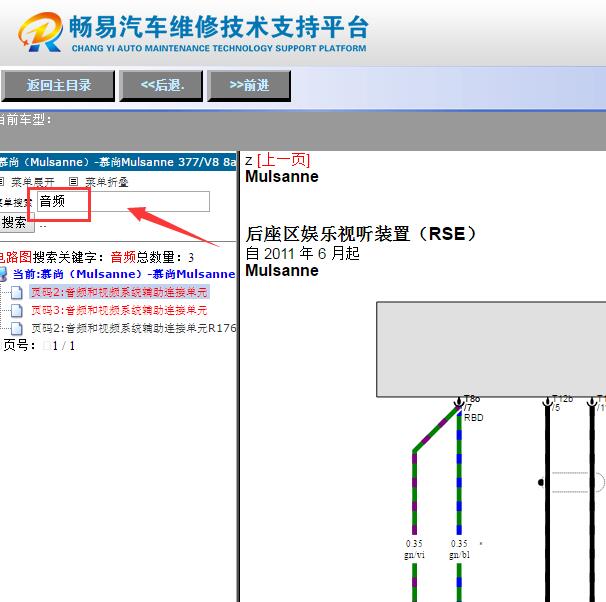Click the page number 1 / 1 text
Screen dimensions: 606x602
63,345
